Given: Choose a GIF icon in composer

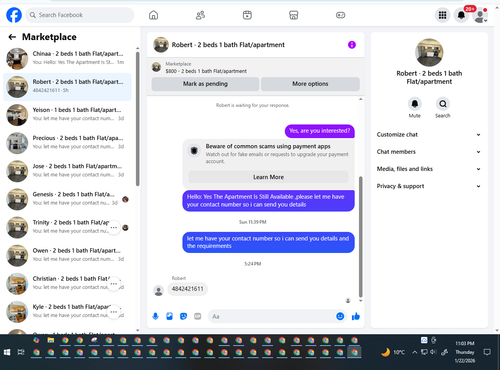Looking at the screenshot, I should pyautogui.click(x=198, y=316).
